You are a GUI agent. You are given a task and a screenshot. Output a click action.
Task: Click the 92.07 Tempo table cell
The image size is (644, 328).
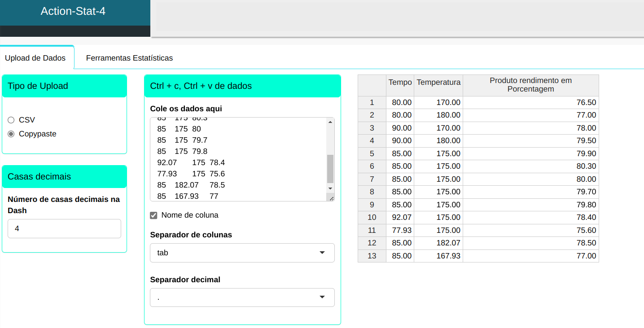coord(401,217)
